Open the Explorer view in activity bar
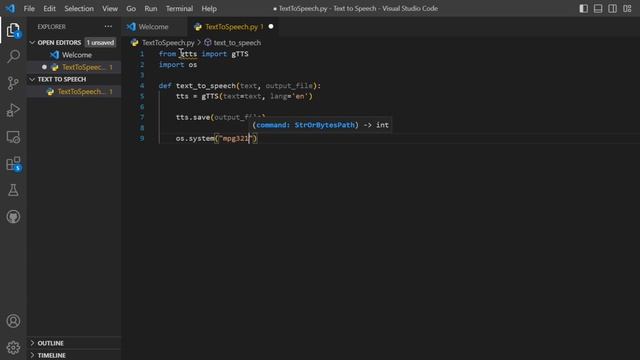This screenshot has height=360, width=640. pos(13,30)
